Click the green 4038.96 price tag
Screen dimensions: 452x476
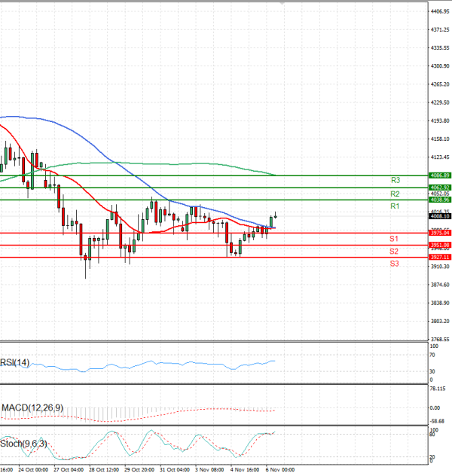pos(439,200)
